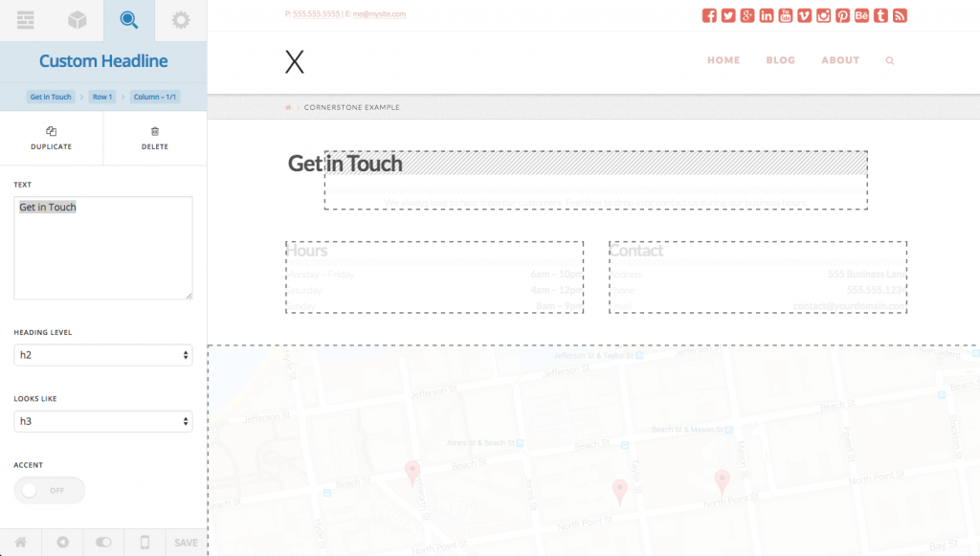Viewport: 980px width, 556px height.
Task: Click the home icon in bottom toolbar
Action: 20,542
